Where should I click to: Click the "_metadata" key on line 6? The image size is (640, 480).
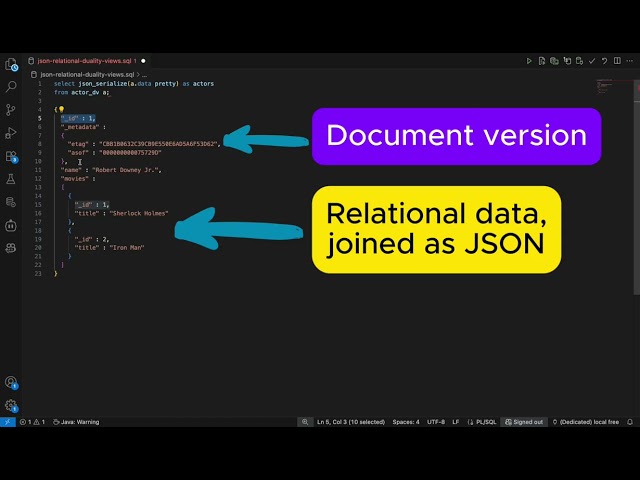tap(80, 127)
